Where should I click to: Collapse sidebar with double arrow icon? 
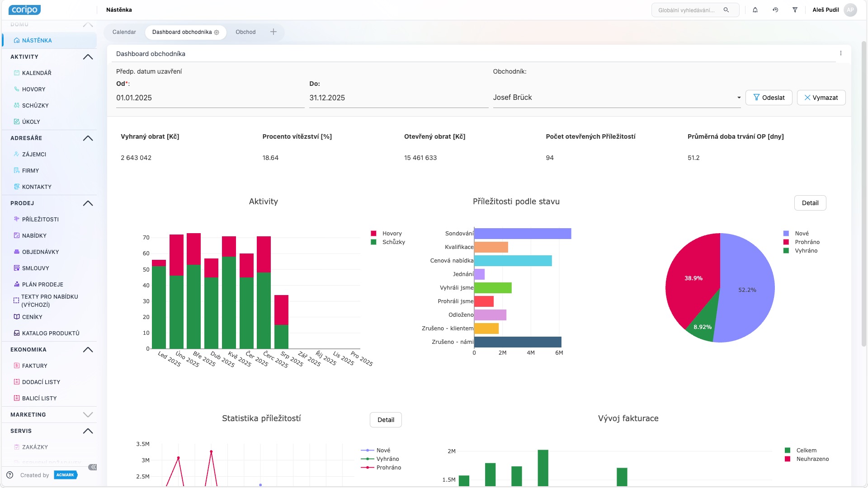click(x=92, y=467)
